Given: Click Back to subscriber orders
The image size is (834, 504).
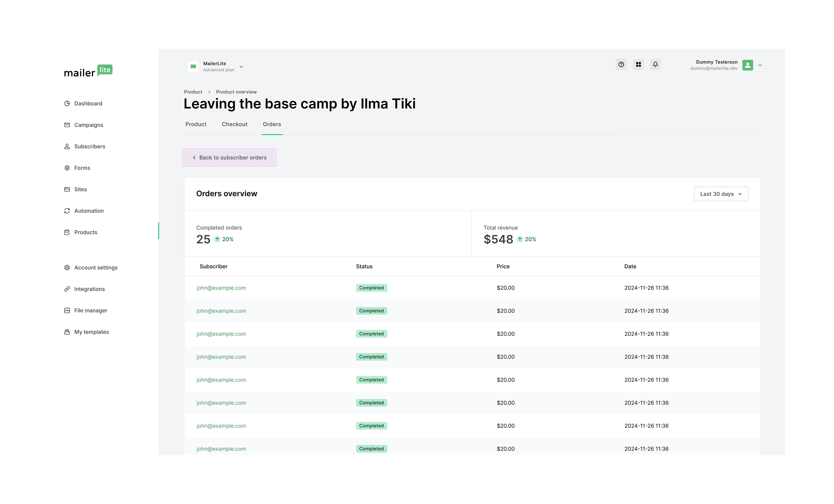Looking at the screenshot, I should 229,157.
